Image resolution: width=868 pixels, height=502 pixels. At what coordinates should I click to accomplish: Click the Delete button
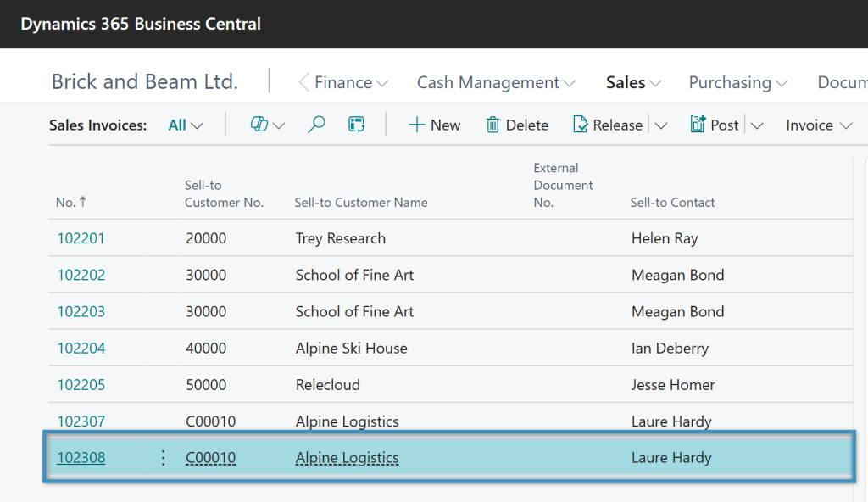(517, 126)
